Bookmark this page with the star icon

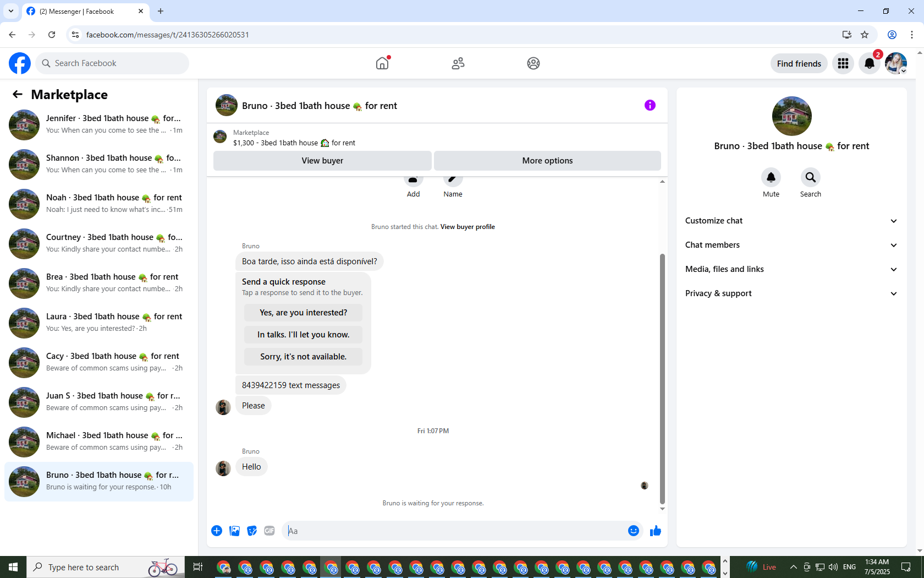click(865, 35)
